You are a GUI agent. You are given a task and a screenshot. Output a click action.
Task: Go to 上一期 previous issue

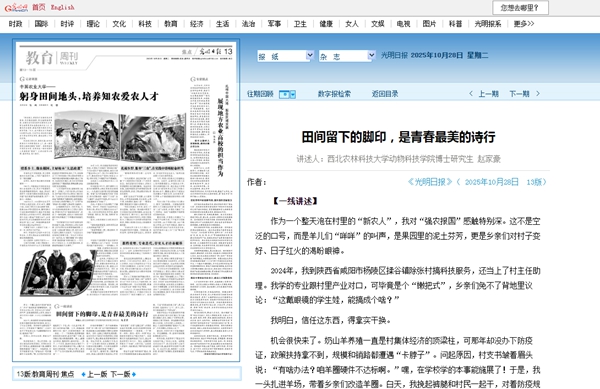(x=488, y=94)
